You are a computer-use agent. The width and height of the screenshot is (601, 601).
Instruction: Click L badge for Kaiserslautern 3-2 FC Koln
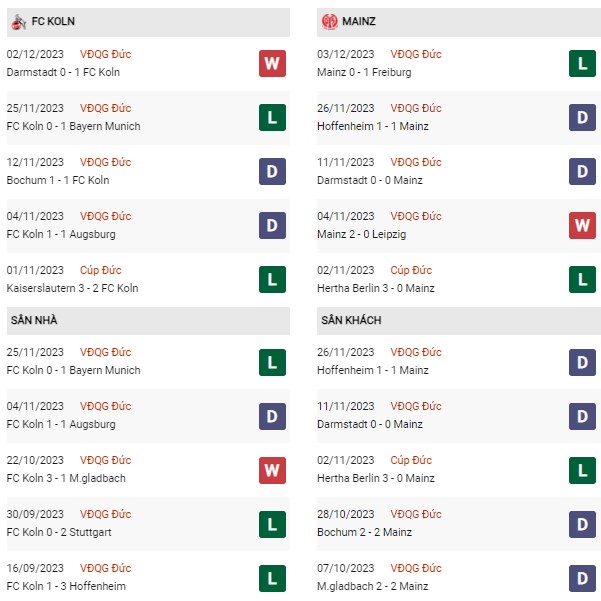(x=272, y=279)
